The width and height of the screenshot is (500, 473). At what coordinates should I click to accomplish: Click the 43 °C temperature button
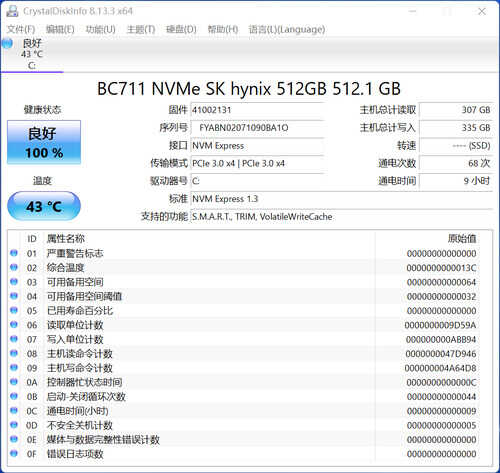44,206
